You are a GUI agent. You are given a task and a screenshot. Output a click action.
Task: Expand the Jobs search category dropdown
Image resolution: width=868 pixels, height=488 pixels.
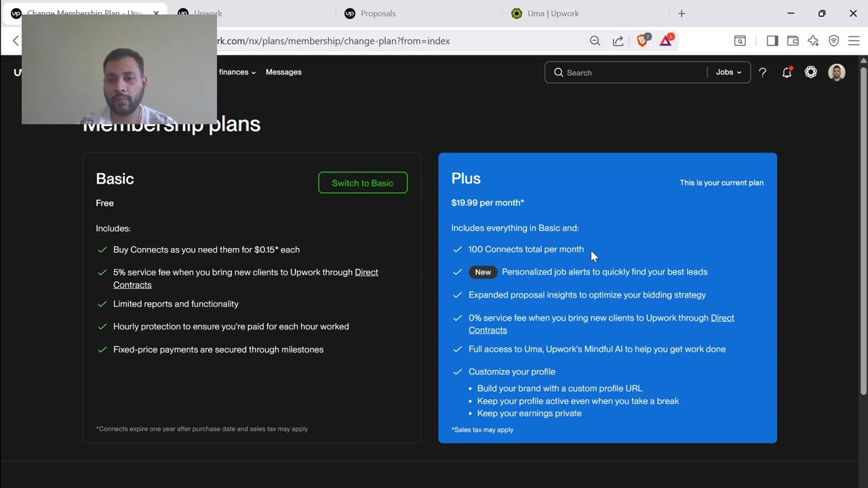729,73
